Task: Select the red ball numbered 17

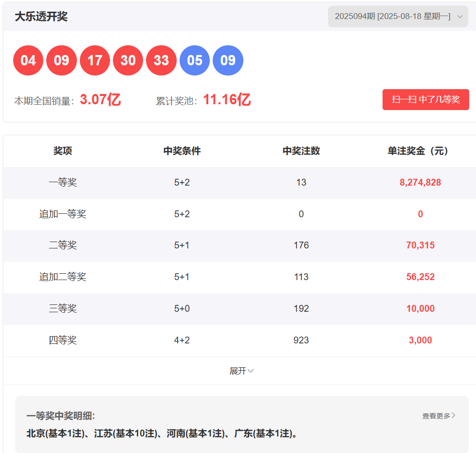Action: (x=95, y=60)
